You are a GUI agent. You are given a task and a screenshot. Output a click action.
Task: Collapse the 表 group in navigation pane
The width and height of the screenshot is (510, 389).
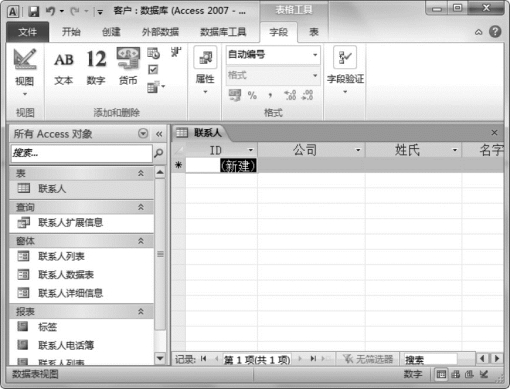[141, 173]
